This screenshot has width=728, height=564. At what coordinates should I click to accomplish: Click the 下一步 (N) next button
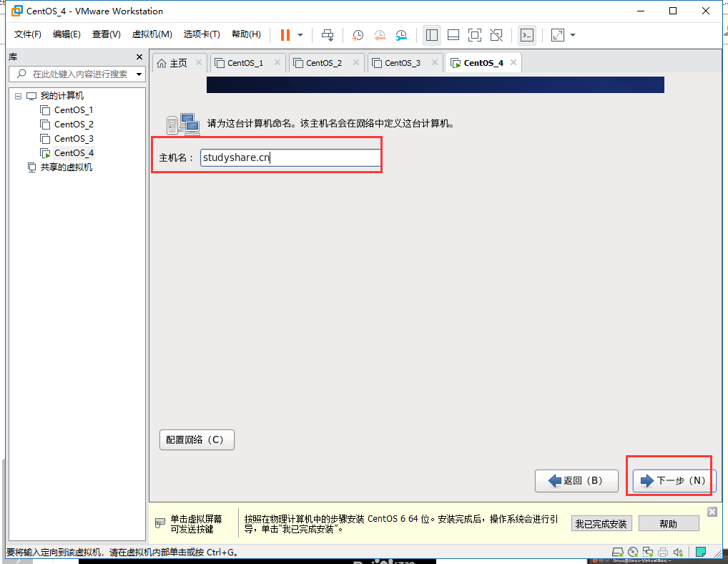click(674, 481)
